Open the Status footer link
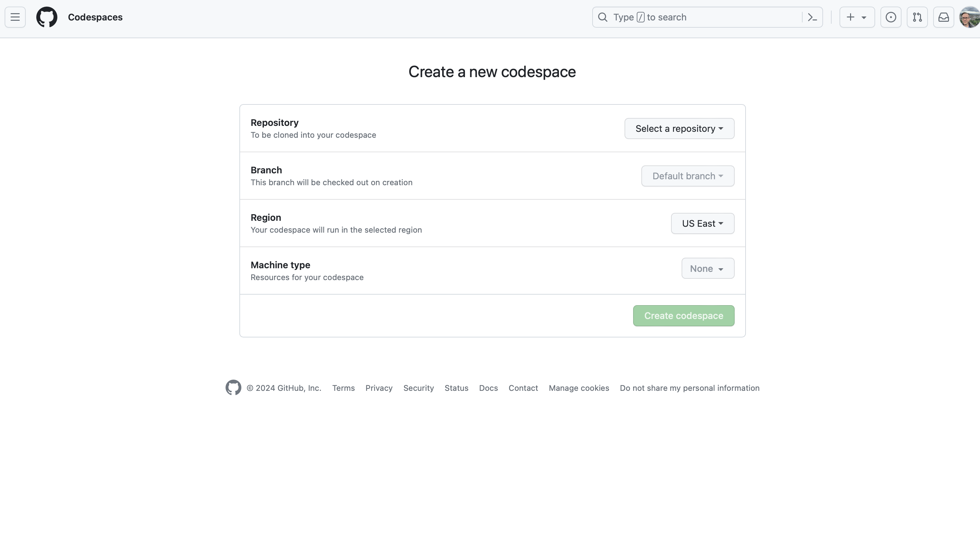980x549 pixels. (456, 388)
